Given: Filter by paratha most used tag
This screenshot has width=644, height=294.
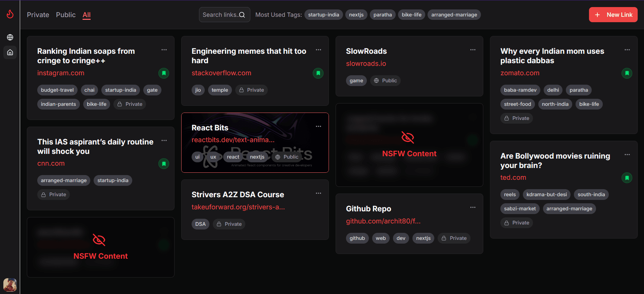Looking at the screenshot, I should (383, 15).
